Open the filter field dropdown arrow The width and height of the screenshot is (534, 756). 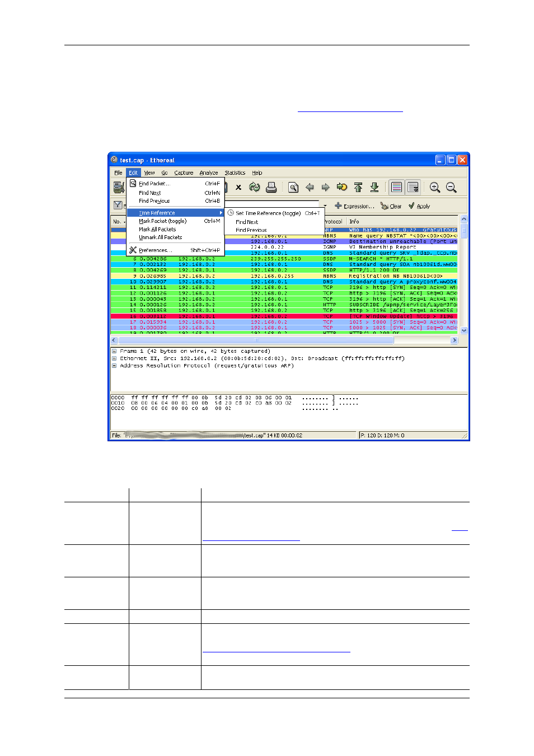(x=325, y=206)
